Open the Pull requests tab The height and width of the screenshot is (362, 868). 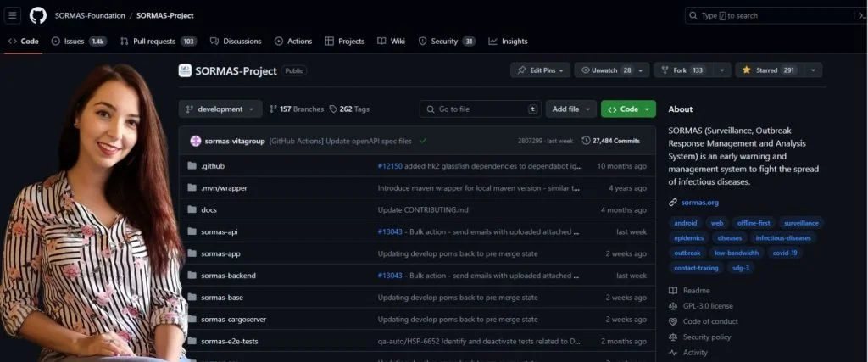coord(159,42)
